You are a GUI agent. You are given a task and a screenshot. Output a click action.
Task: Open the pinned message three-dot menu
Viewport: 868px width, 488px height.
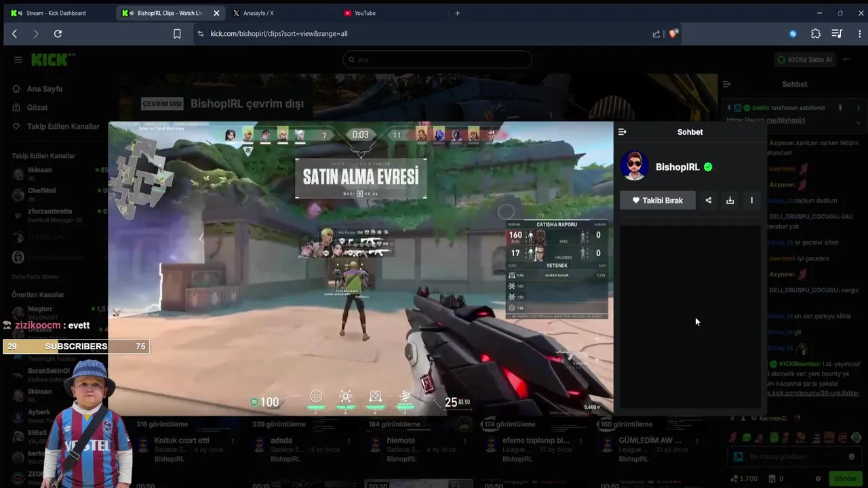tap(859, 108)
